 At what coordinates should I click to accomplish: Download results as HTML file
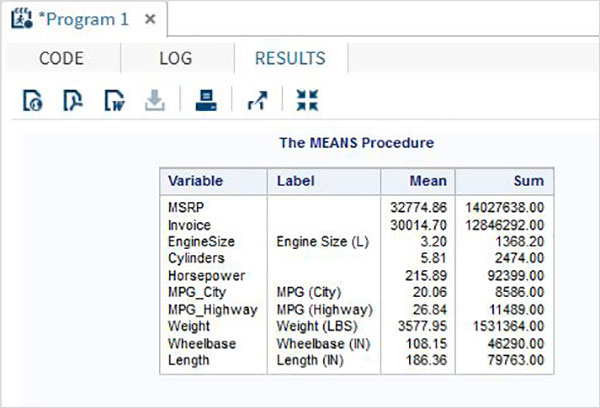(x=32, y=99)
